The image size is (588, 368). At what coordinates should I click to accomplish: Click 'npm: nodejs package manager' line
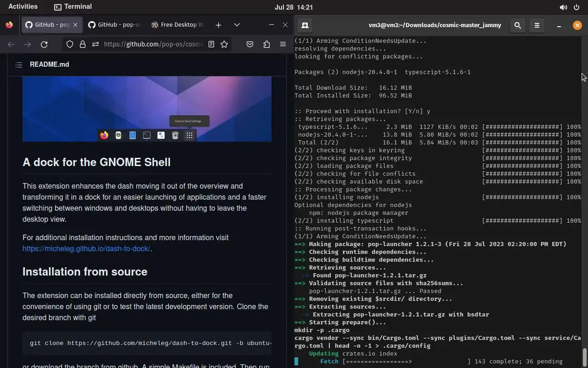coord(359,213)
